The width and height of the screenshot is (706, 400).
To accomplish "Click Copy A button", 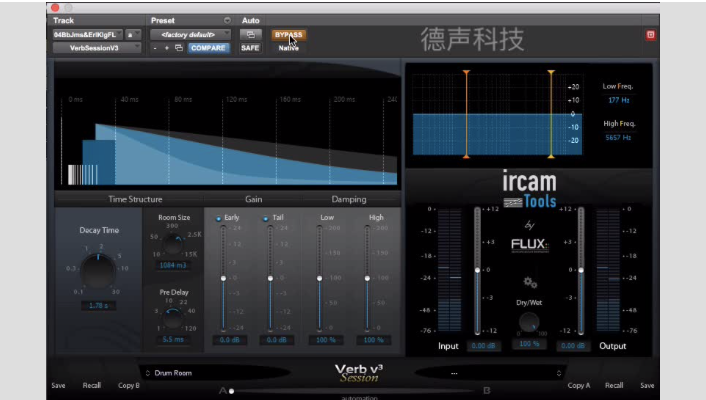I will tap(579, 386).
